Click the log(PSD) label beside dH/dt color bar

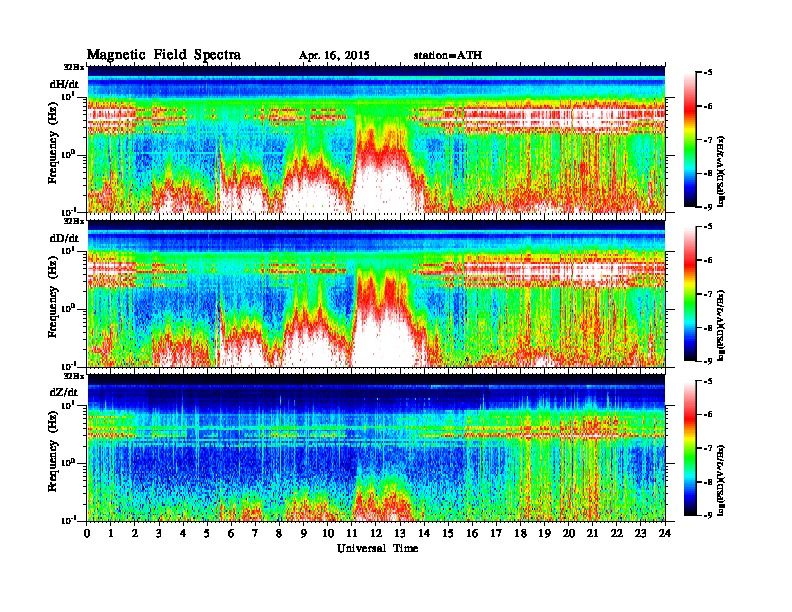point(721,172)
